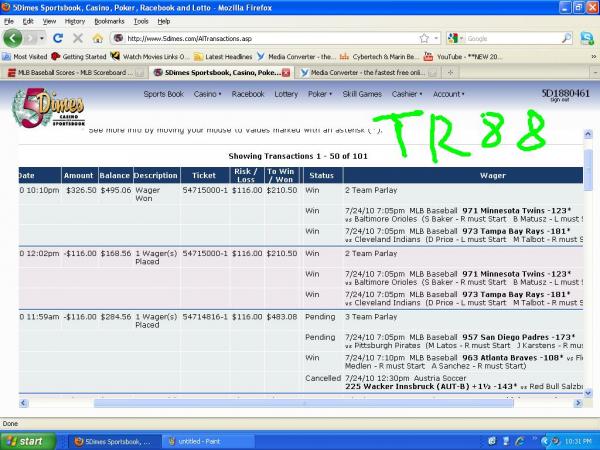Click the 5Dimes casino logo
Screen dimensions: 600x450
pyautogui.click(x=41, y=103)
